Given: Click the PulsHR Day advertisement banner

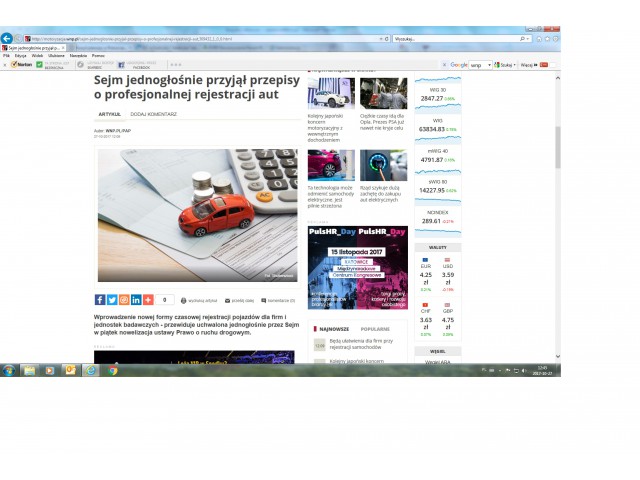Looking at the screenshot, I should tap(357, 267).
